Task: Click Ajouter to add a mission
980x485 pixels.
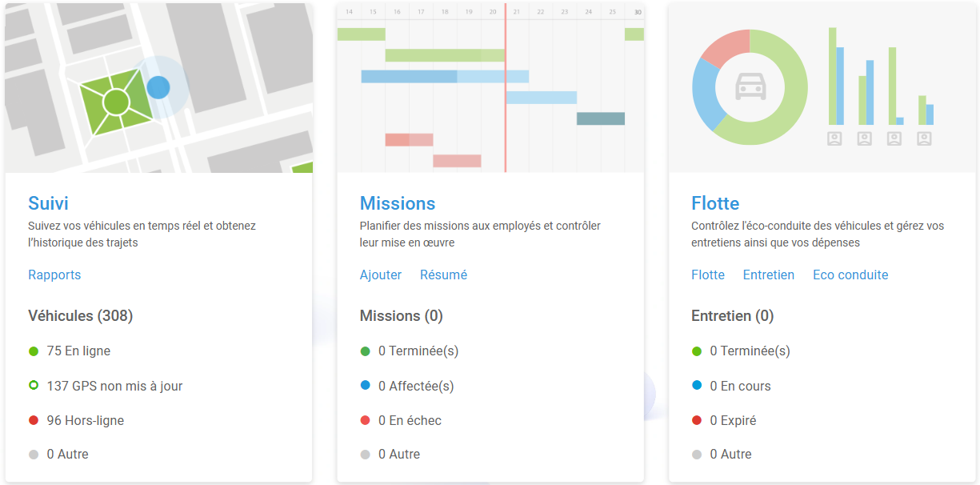Action: click(x=381, y=275)
